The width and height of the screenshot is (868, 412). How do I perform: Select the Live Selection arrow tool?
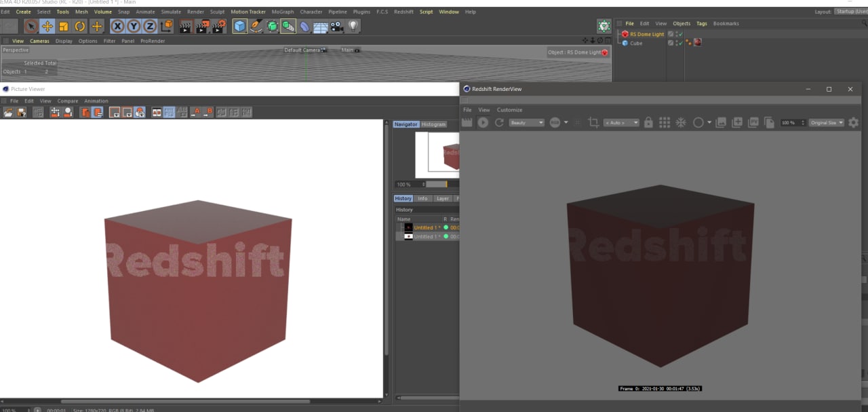tap(31, 26)
